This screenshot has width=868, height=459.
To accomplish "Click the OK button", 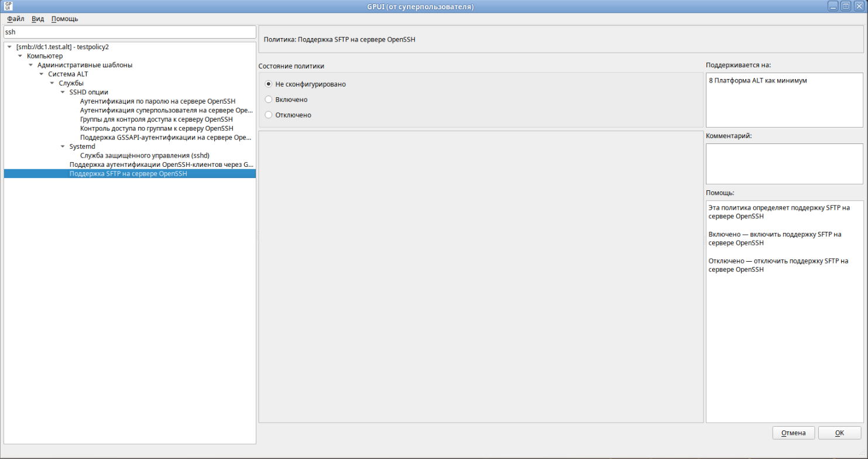I will click(839, 433).
